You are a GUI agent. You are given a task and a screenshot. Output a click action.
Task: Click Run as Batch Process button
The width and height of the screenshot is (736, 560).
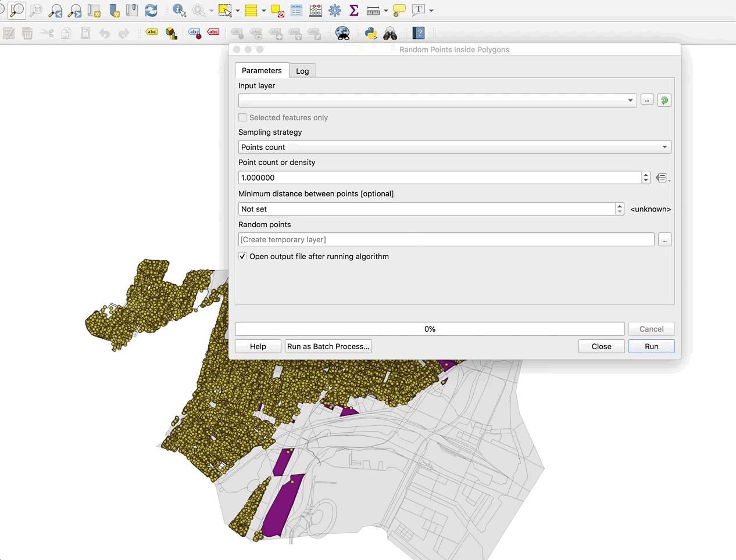328,346
